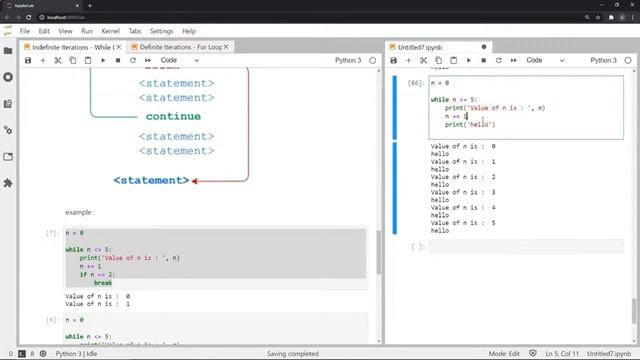The width and height of the screenshot is (640, 360).
Task: Click the gears sidebar icon below the palette icon
Action: pyautogui.click(x=8, y=130)
